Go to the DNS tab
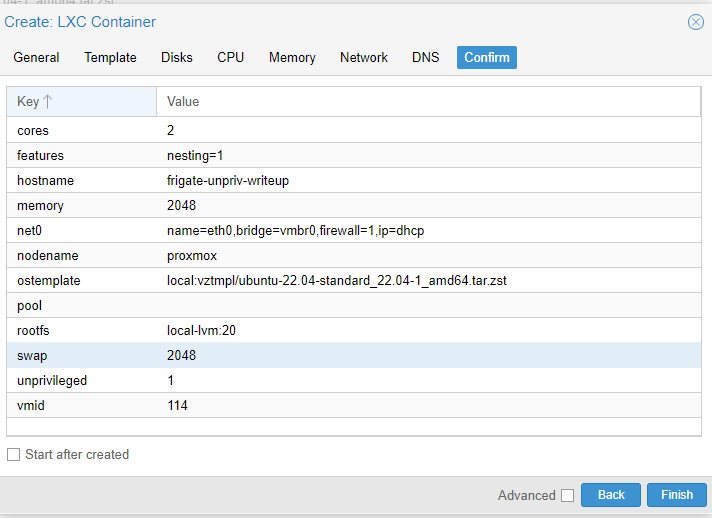The image size is (712, 518). click(425, 58)
